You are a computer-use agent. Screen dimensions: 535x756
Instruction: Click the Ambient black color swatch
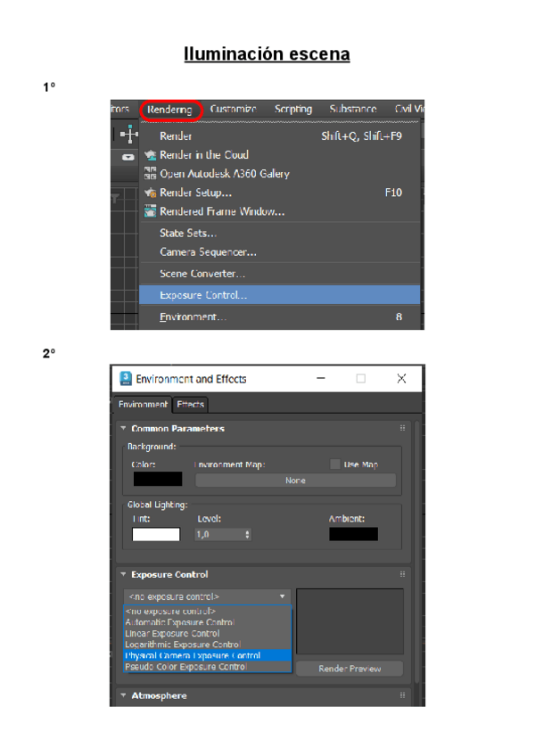pyautogui.click(x=353, y=534)
